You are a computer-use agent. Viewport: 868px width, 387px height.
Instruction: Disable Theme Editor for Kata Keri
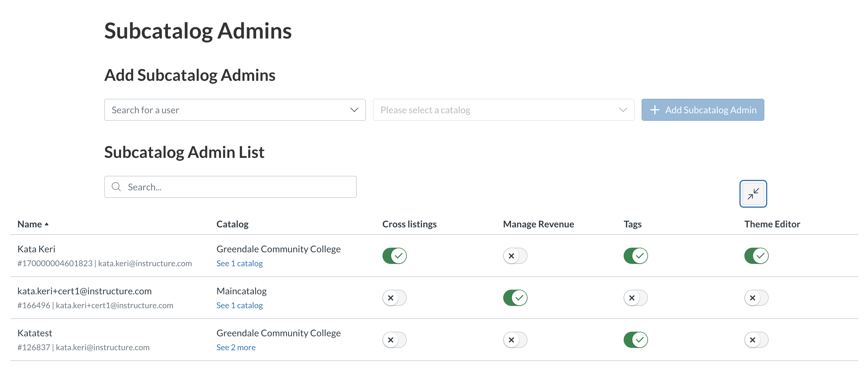[756, 256]
